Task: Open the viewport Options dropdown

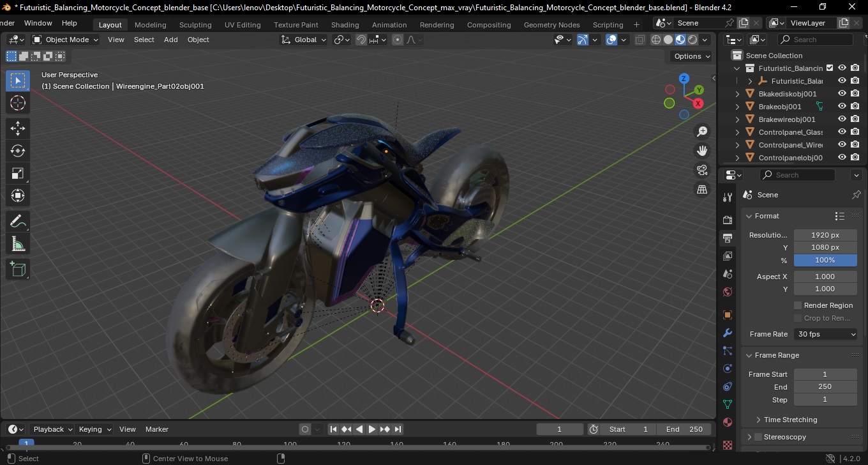Action: [692, 56]
